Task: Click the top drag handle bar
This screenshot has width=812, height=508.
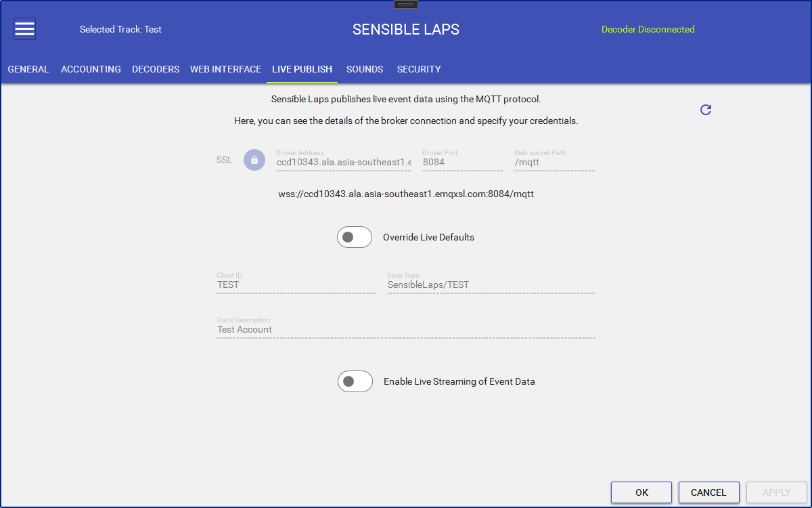Action: pyautogui.click(x=406, y=4)
